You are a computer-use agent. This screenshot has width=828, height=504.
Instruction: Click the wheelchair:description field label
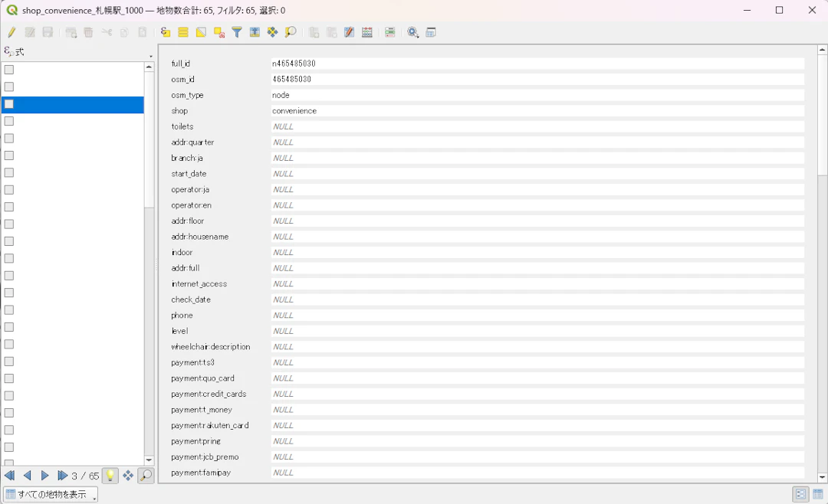pyautogui.click(x=211, y=347)
